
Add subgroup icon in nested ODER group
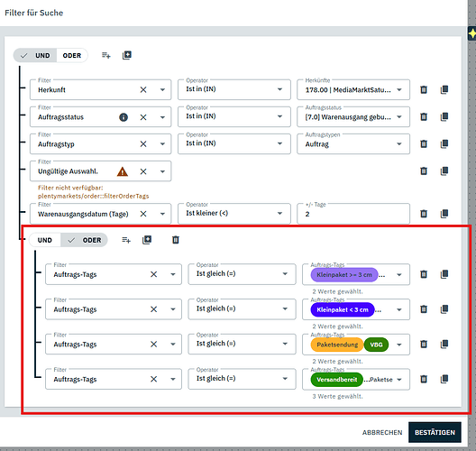coord(147,240)
